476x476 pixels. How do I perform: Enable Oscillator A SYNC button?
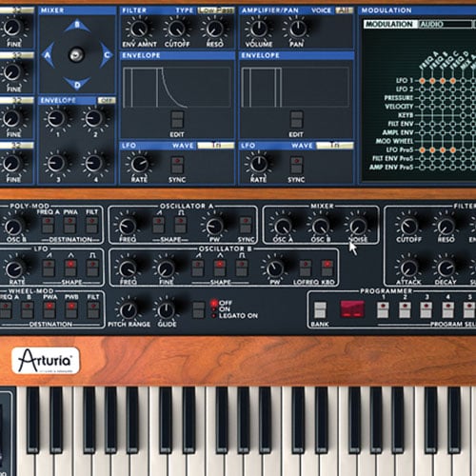click(x=246, y=225)
